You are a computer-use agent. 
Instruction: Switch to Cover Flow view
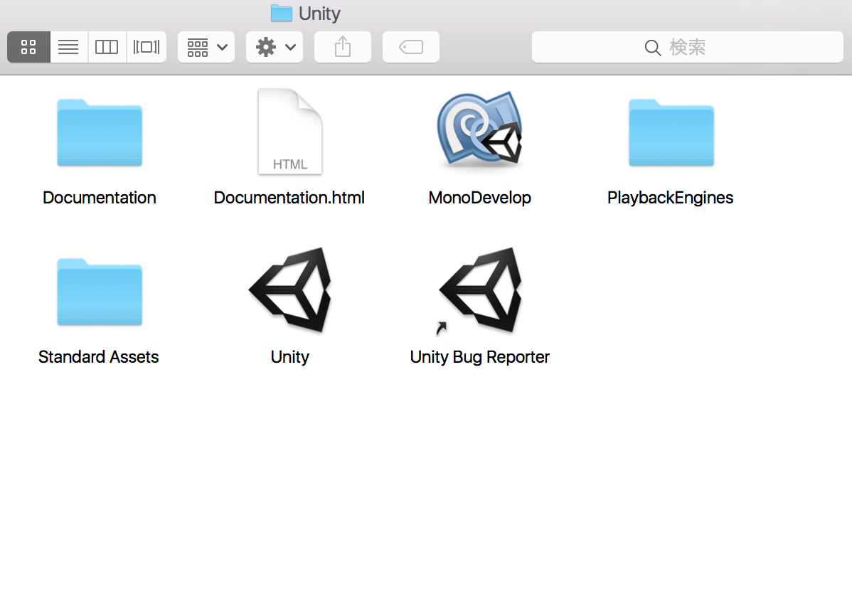[x=147, y=47]
